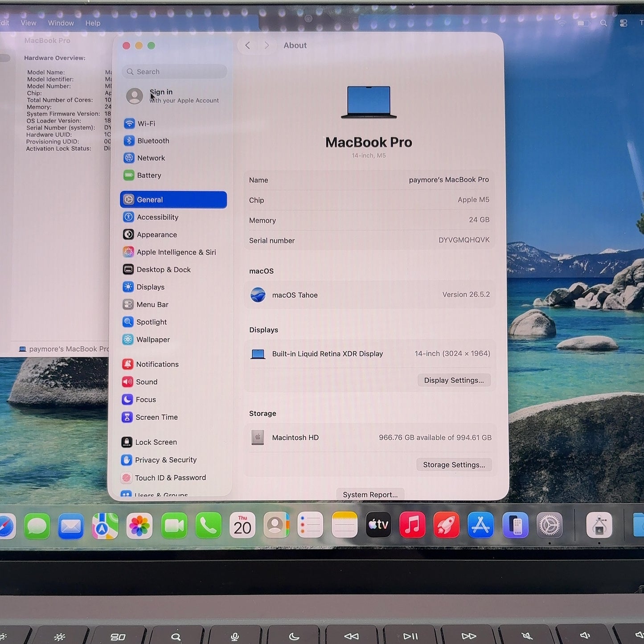Click the Macintosh HD drive icon
The height and width of the screenshot is (644, 644).
click(258, 438)
